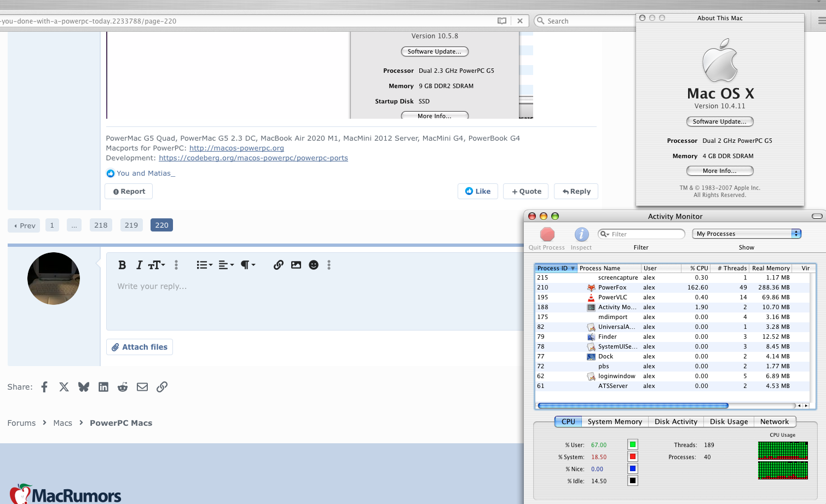
Task: Open more options after the text size button
Action: [176, 265]
